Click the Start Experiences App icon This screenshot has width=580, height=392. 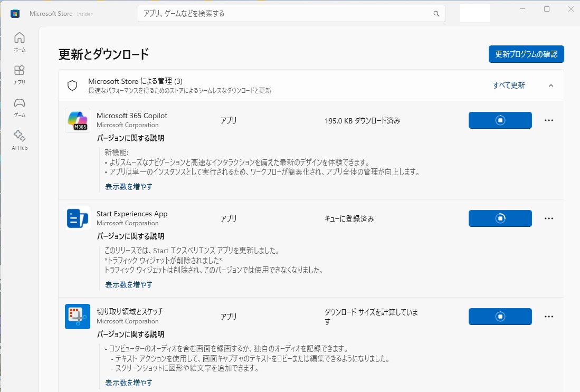point(78,218)
